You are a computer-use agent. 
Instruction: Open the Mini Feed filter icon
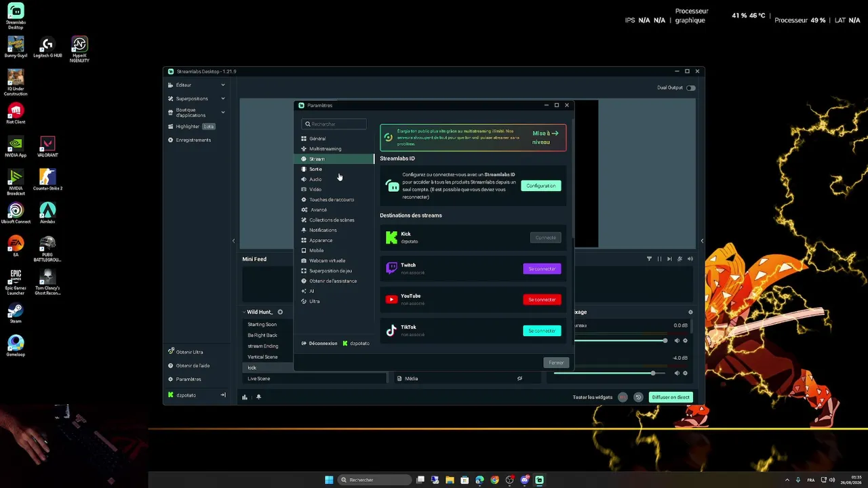[x=649, y=259]
